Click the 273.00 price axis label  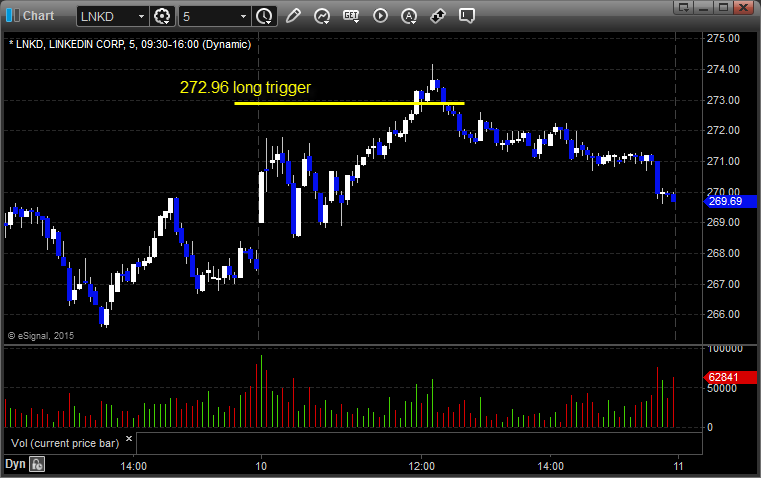click(723, 100)
